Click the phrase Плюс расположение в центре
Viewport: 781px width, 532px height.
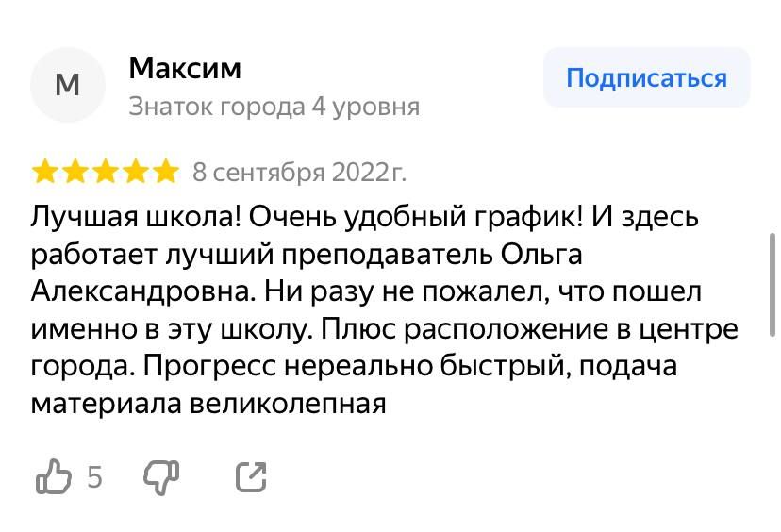(529, 329)
